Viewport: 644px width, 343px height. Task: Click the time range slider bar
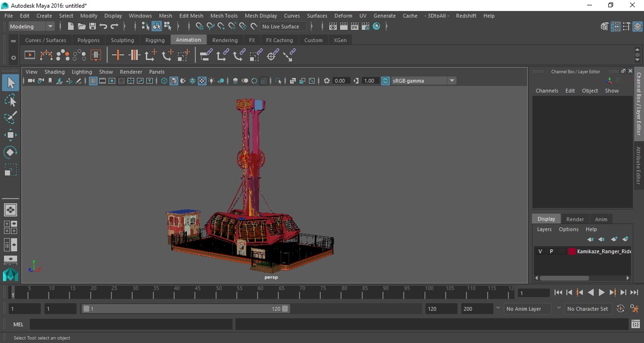tap(185, 309)
